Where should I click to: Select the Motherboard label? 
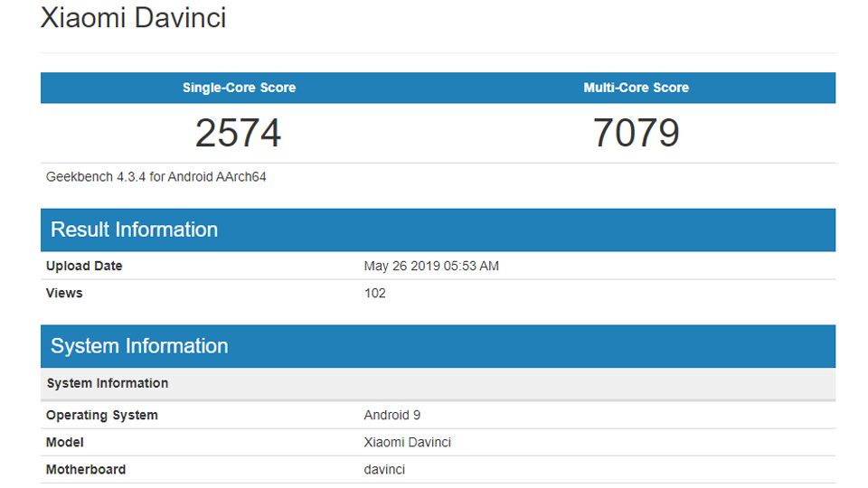tap(86, 469)
